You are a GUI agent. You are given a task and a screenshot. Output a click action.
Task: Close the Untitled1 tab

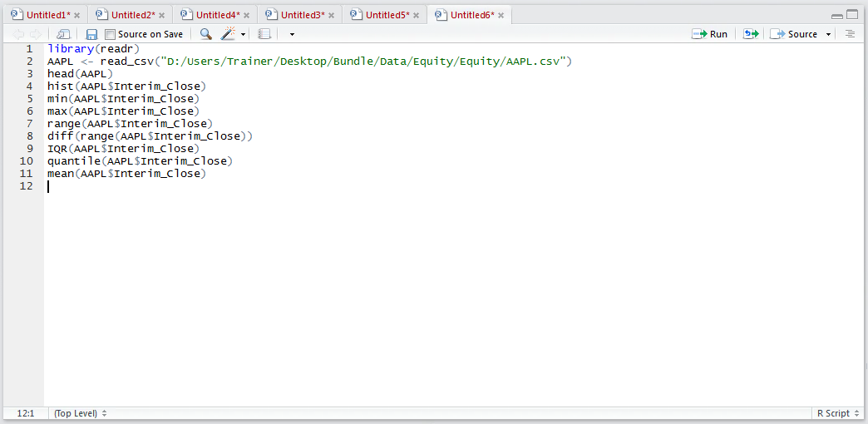(77, 16)
